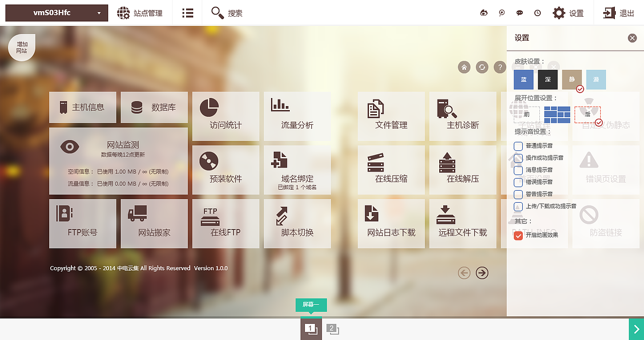This screenshot has height=340, width=644.
Task: Check 错误提示音 error sound option
Action: [x=519, y=182]
